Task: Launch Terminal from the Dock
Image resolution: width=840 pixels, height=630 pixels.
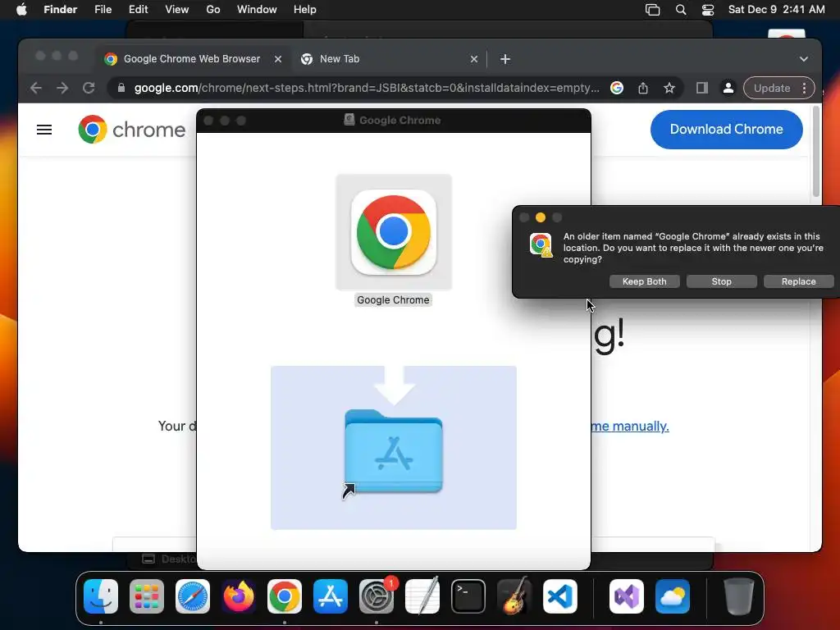Action: click(468, 596)
